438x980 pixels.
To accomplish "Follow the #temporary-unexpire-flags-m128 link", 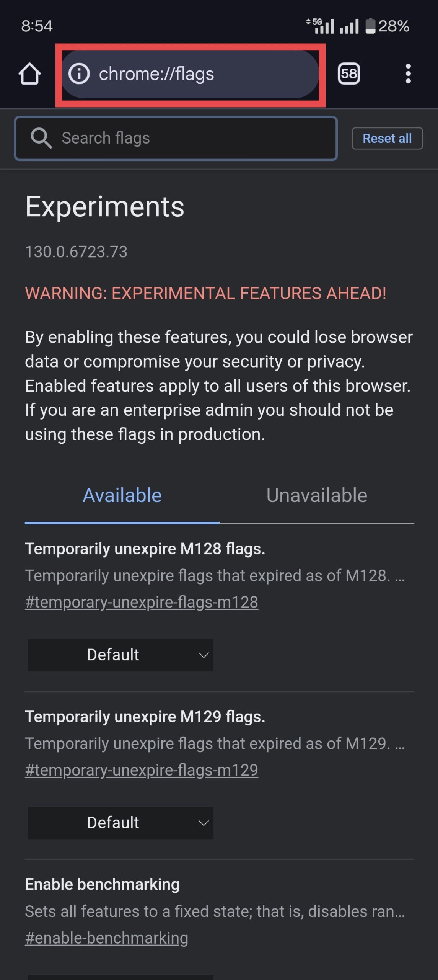I will pyautogui.click(x=142, y=602).
